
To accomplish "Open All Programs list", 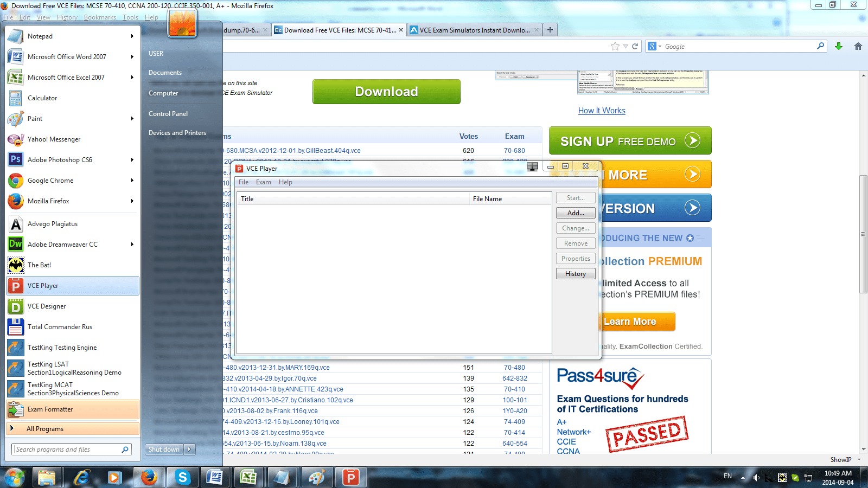I will (73, 429).
